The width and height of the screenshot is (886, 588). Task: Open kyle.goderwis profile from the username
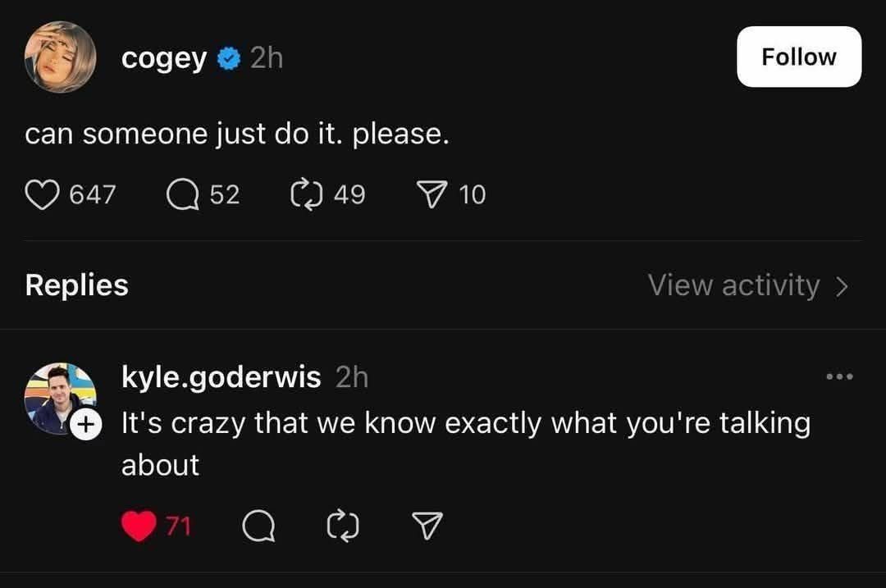[221, 377]
